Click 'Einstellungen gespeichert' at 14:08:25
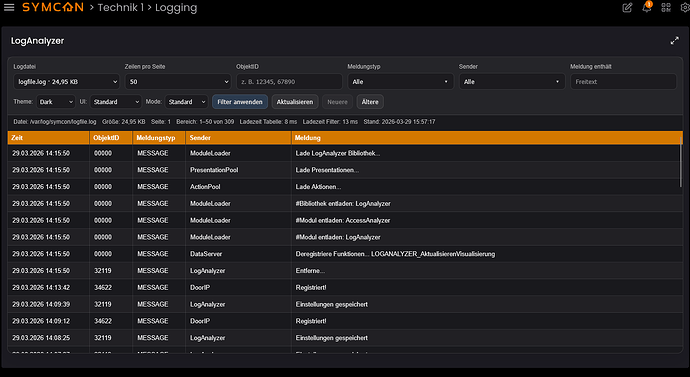Screen dimensions: 690x377 331,338
